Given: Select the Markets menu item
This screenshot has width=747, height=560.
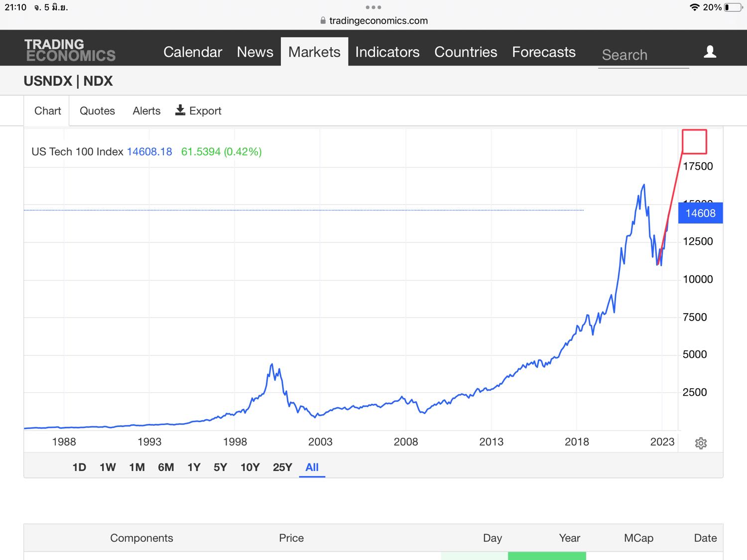Looking at the screenshot, I should [314, 52].
